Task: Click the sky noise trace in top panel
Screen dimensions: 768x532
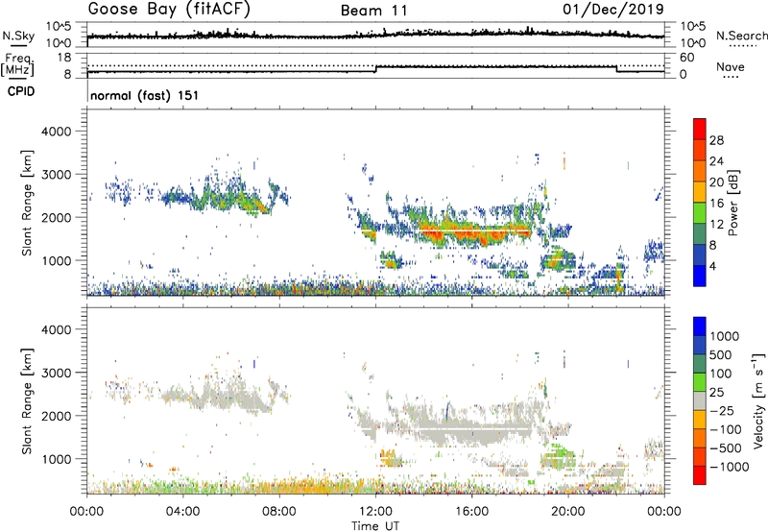Action: click(375, 36)
